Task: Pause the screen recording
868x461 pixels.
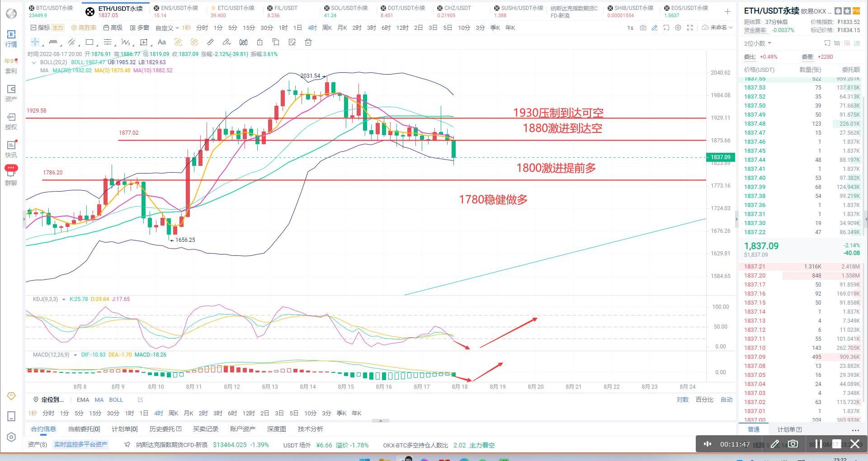Action: (x=818, y=444)
